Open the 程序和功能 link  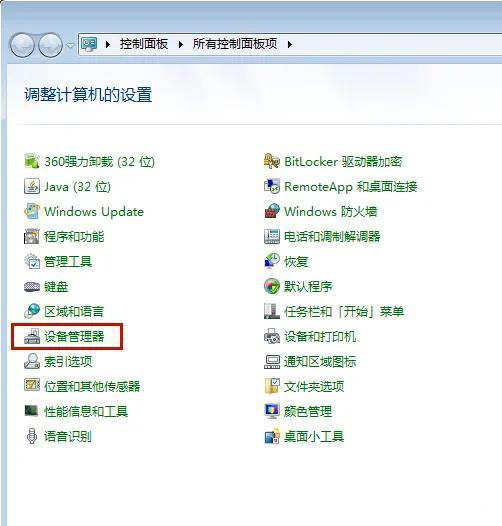(74, 236)
